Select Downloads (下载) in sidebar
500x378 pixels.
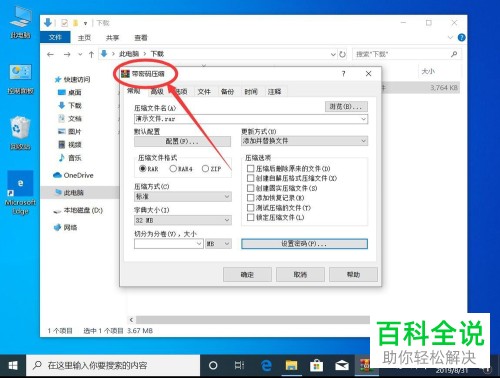[70, 105]
